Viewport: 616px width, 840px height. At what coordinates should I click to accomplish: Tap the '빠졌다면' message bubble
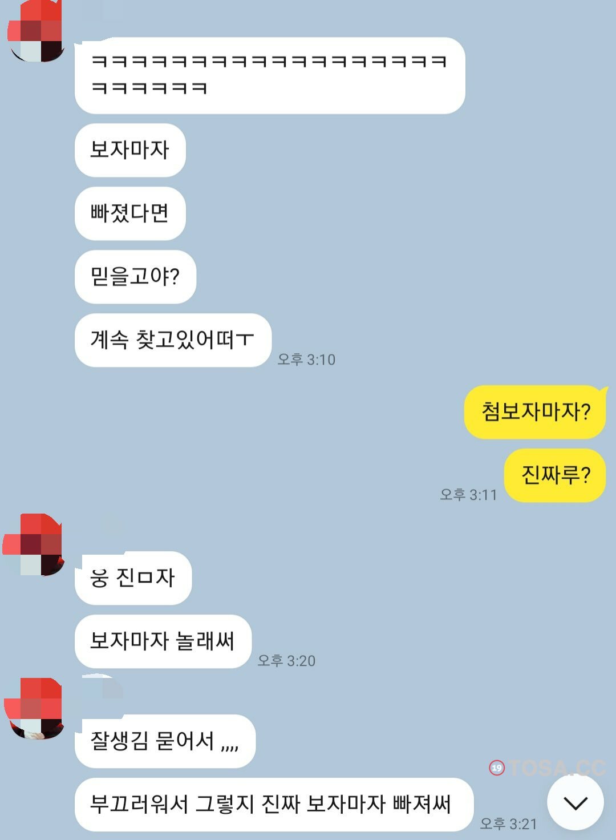(x=130, y=213)
